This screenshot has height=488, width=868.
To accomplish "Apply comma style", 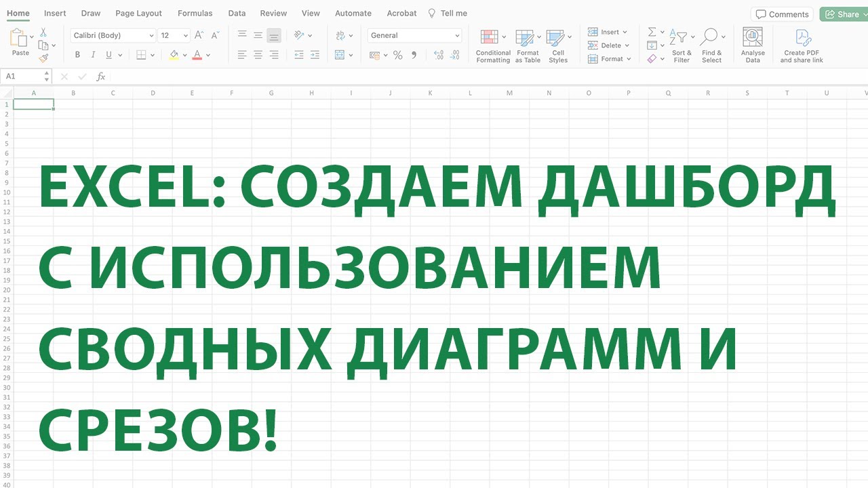I will click(x=414, y=55).
